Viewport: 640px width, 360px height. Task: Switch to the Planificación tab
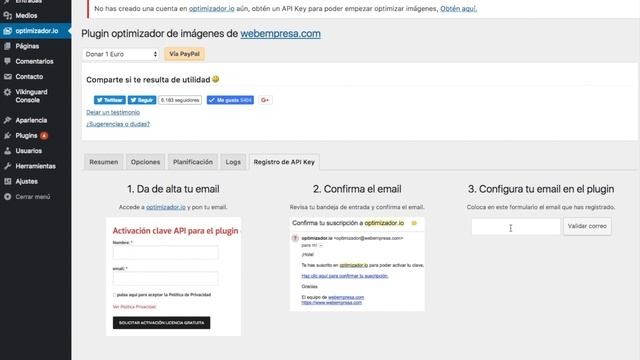193,162
